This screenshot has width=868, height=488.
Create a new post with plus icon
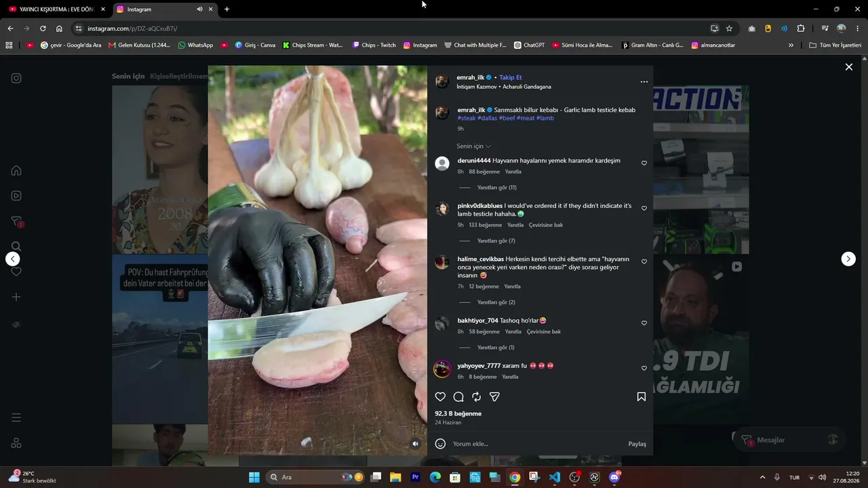coord(16,297)
